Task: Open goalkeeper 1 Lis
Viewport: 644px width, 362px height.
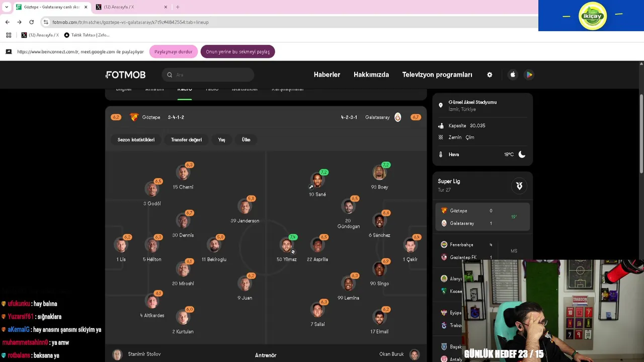Action: coord(121,248)
